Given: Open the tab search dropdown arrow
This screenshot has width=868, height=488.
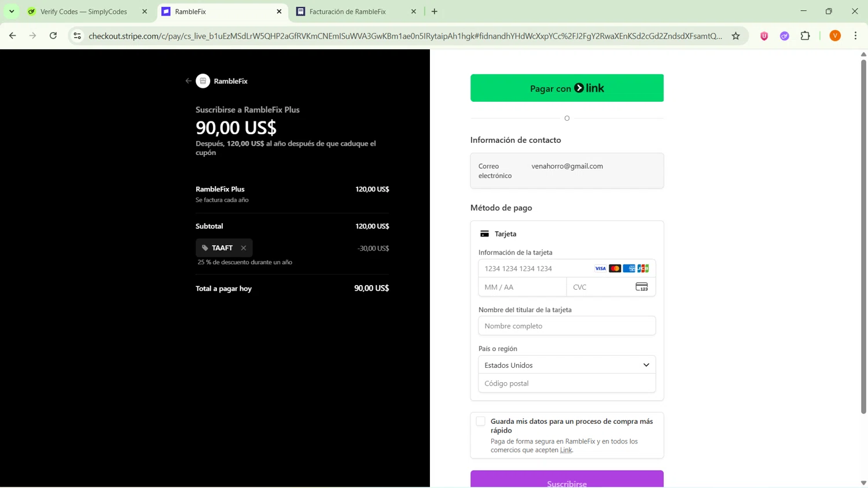Looking at the screenshot, I should tap(12, 12).
